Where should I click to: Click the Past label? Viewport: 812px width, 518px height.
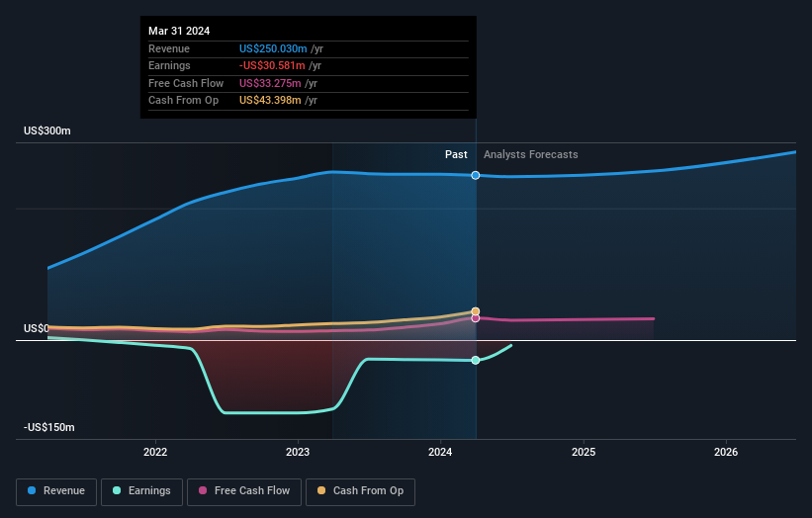point(456,154)
